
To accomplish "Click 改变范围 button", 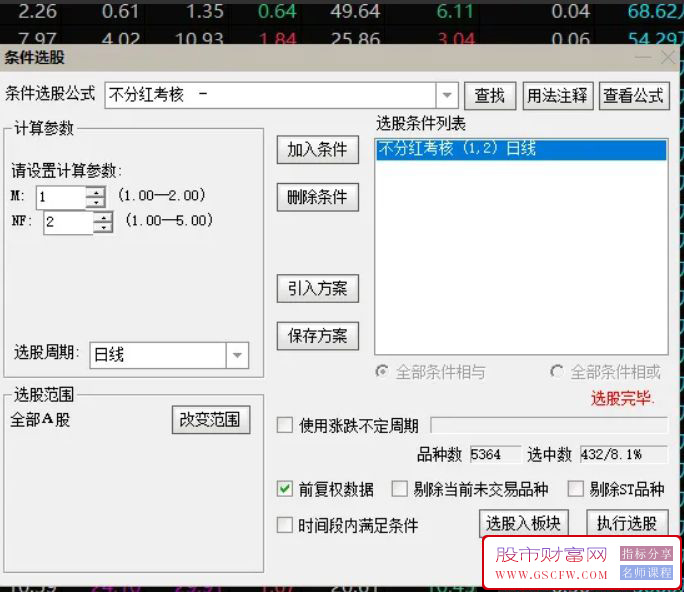I will (211, 420).
